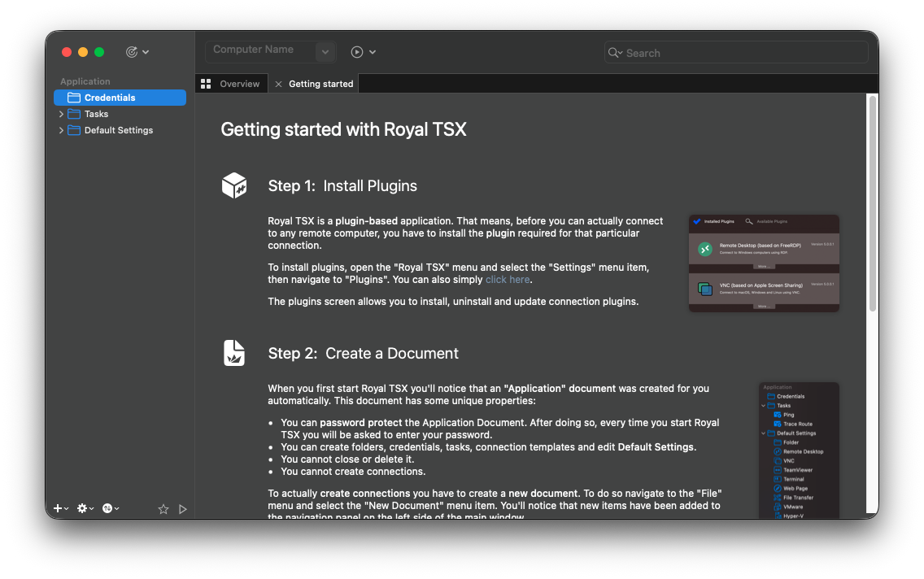Select the Tasks folder in sidebar
Viewport: 924px width, 579px height.
(120, 115)
